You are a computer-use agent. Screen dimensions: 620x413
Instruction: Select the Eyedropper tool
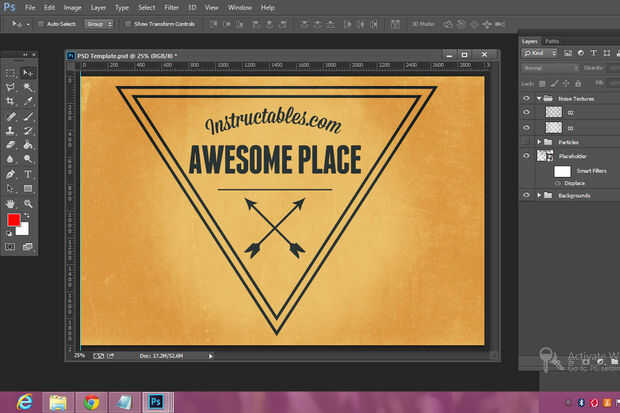point(28,101)
